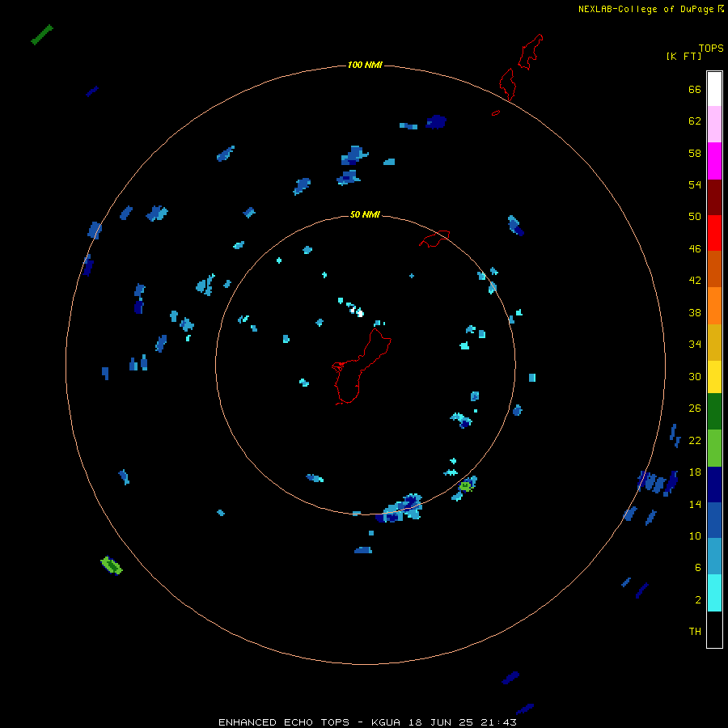Click the "14" legend value
728x728 pixels.
695,504
